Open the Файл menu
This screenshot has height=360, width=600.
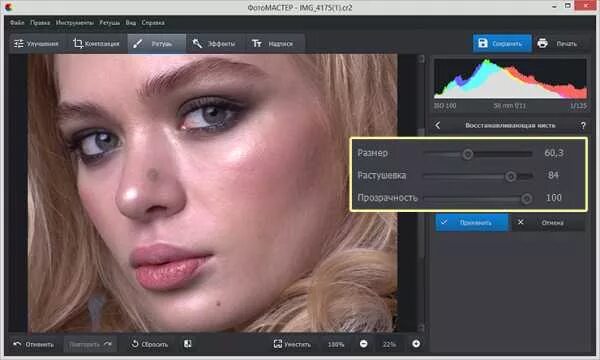(17, 23)
